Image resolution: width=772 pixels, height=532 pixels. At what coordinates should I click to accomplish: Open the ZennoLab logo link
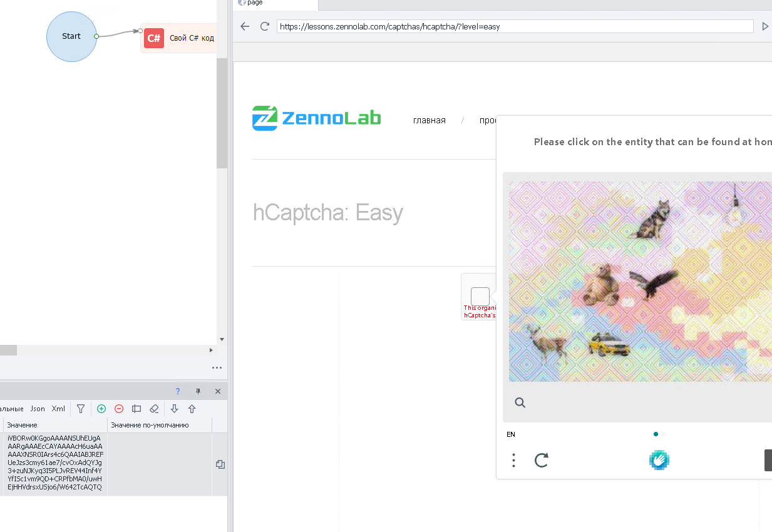(316, 118)
